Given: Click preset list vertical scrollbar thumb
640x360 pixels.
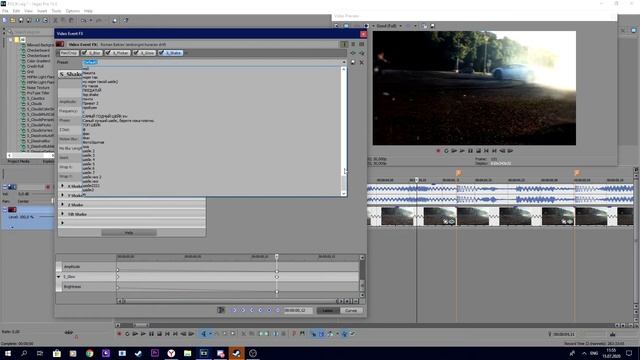Looking at the screenshot, I should 344,182.
